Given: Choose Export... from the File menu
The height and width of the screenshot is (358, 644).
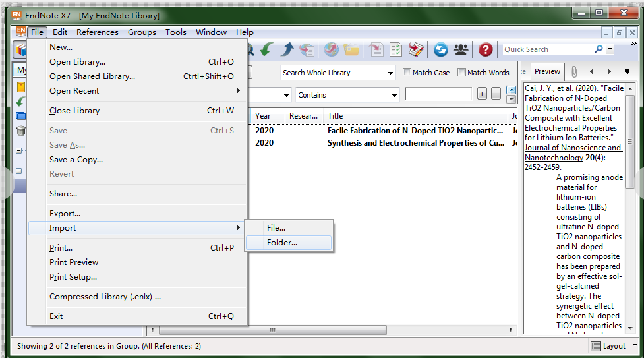Looking at the screenshot, I should [138, 214].
